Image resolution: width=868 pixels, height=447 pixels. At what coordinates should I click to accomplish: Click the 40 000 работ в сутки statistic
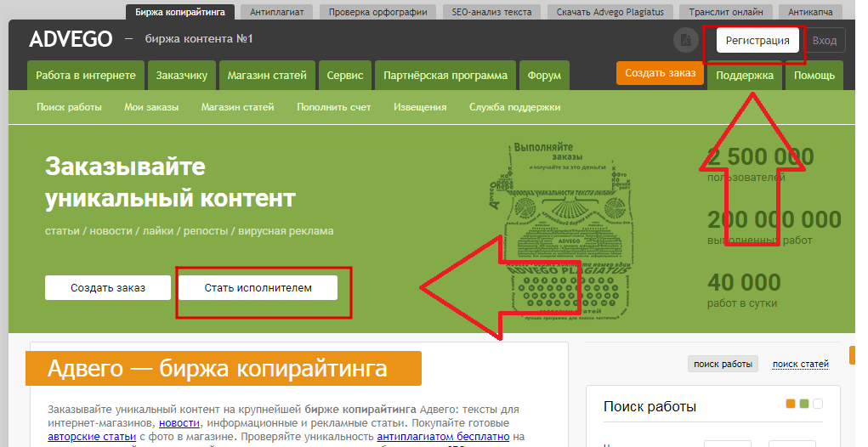pyautogui.click(x=744, y=290)
